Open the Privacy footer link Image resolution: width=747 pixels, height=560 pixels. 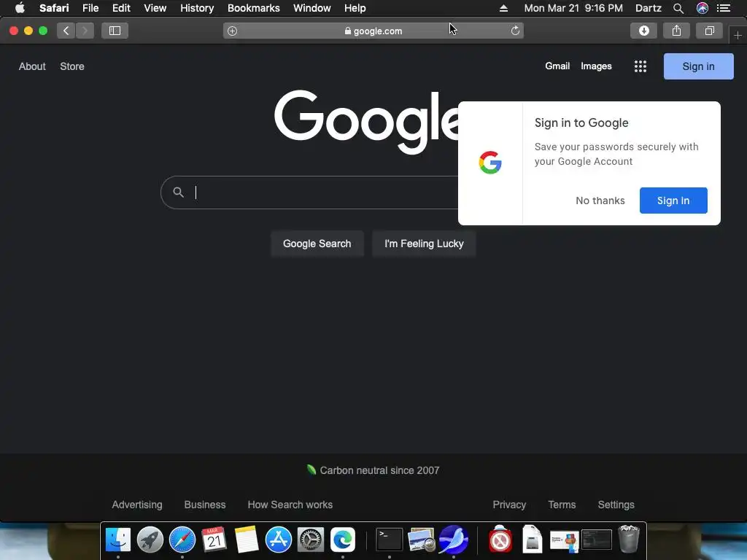[x=509, y=505]
